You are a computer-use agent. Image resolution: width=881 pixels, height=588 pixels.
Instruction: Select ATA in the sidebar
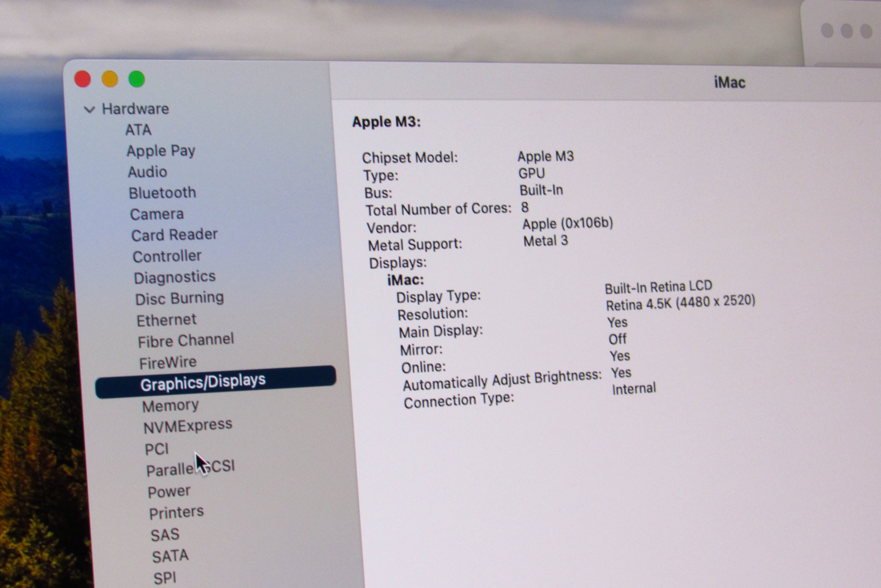[138, 130]
